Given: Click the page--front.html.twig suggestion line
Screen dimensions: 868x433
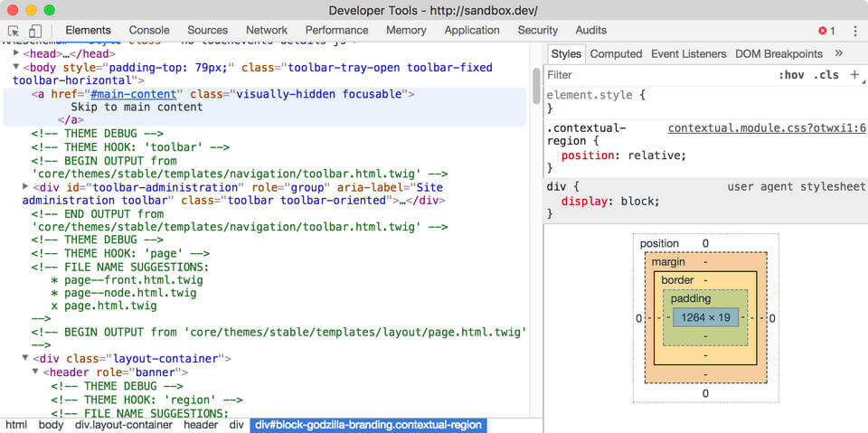Looking at the screenshot, I should coord(127,279).
